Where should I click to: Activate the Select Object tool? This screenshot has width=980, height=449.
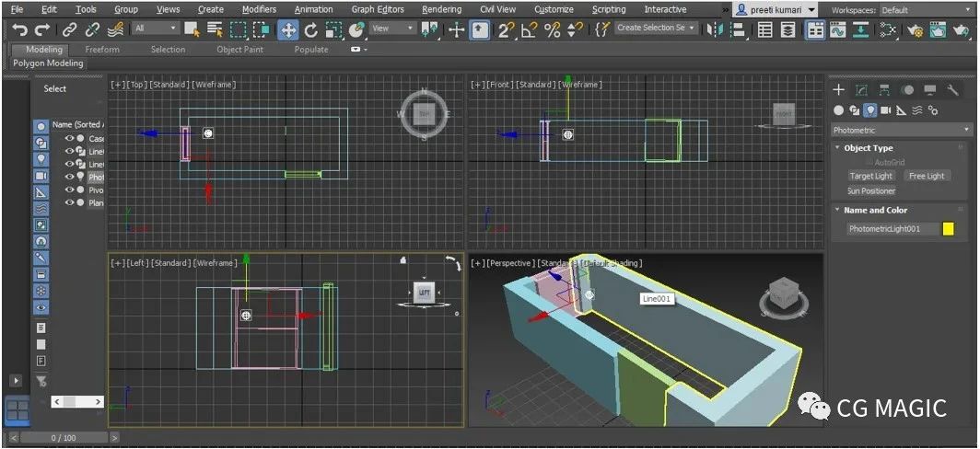[192, 29]
